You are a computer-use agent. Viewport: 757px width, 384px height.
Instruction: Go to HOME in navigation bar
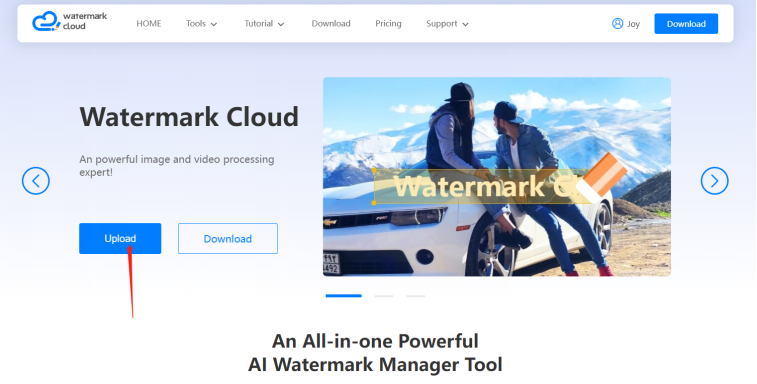(x=149, y=24)
